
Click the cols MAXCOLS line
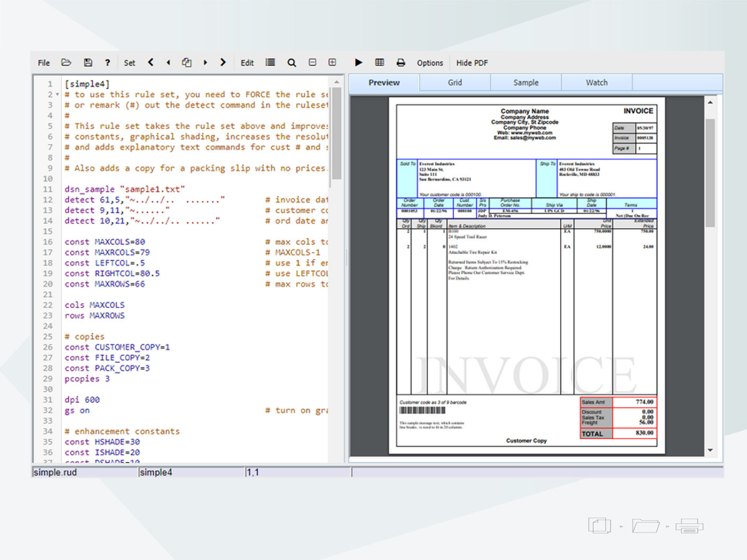(x=94, y=305)
